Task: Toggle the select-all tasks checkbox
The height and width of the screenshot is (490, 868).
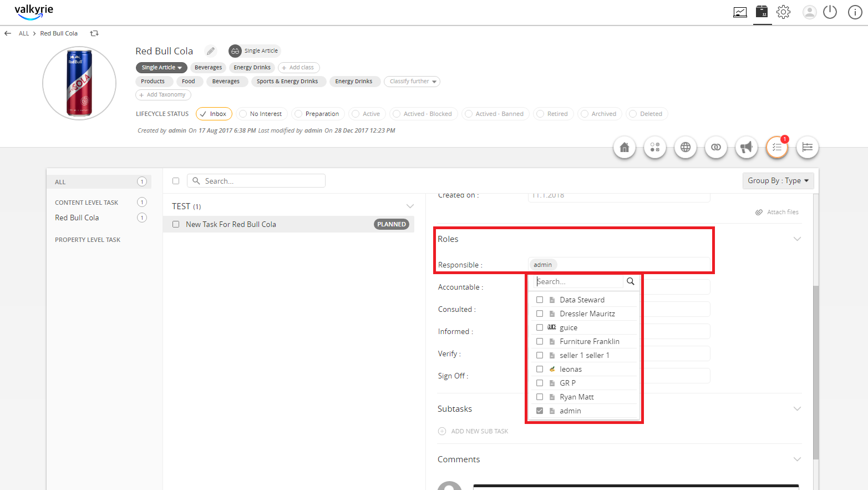Action: click(176, 181)
